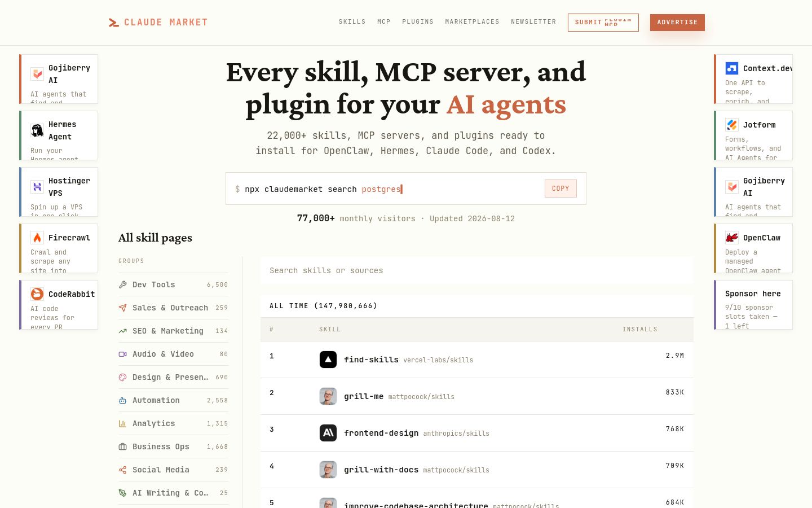The height and width of the screenshot is (508, 812).
Task: Open the Newsletter navigation link
Action: [533, 22]
